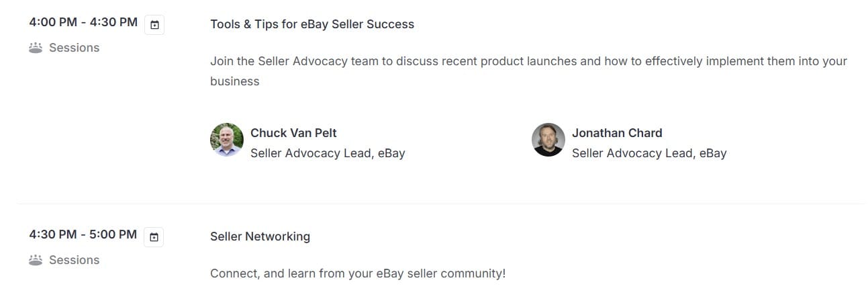Open the Tools & Tips for eBay Seller Success session
The width and height of the screenshot is (868, 303).
(312, 24)
